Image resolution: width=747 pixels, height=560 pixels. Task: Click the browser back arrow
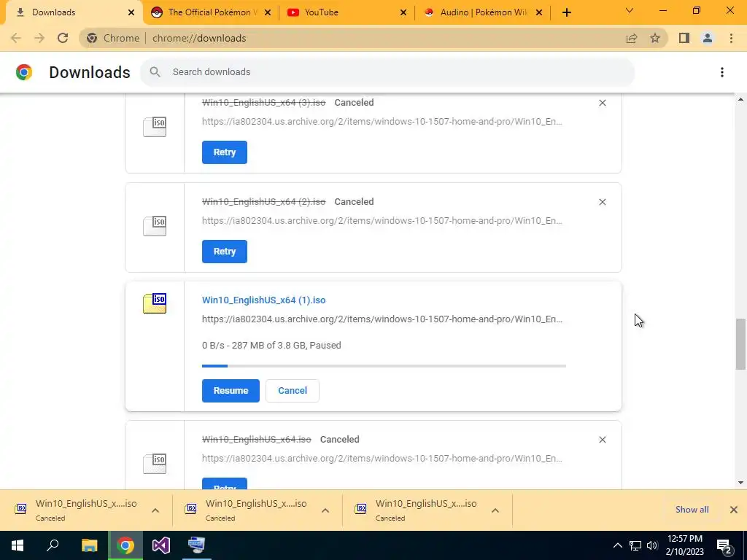[x=16, y=38]
